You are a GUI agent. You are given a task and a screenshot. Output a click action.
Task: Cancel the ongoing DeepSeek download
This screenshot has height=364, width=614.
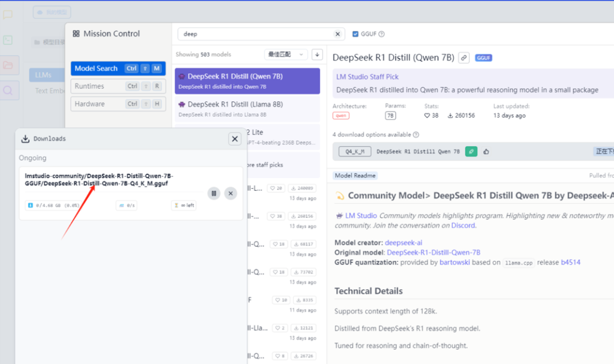coord(231,193)
